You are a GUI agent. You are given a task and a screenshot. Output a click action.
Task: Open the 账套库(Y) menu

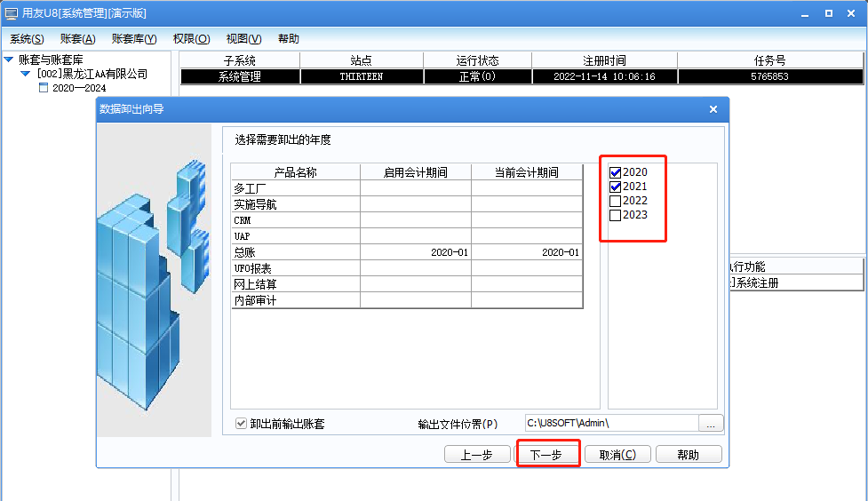point(134,39)
